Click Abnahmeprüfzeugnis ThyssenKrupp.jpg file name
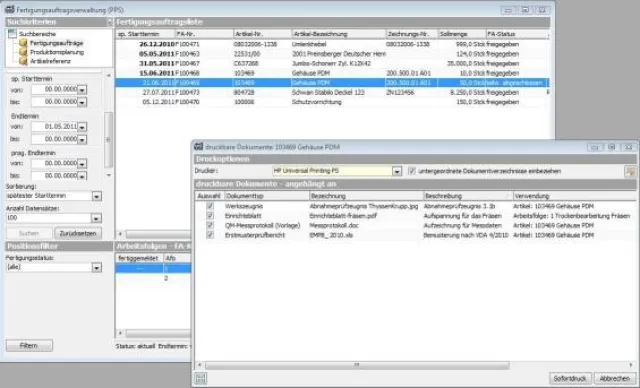This screenshot has width=640, height=388. click(x=364, y=206)
